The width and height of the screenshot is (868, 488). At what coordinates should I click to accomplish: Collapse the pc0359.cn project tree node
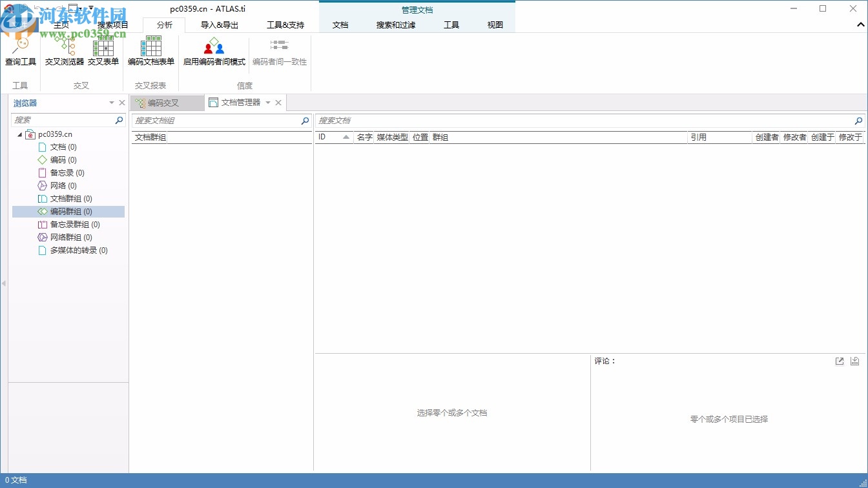[19, 134]
